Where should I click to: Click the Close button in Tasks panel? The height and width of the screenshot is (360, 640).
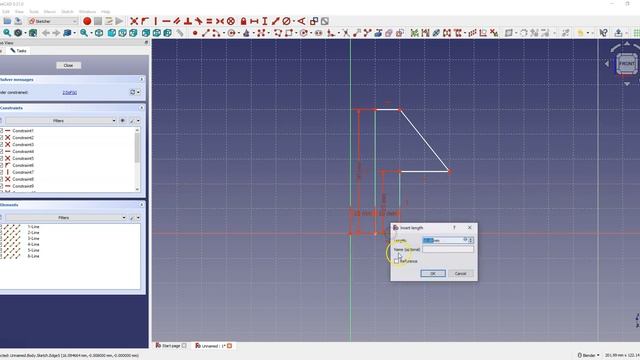pos(68,65)
